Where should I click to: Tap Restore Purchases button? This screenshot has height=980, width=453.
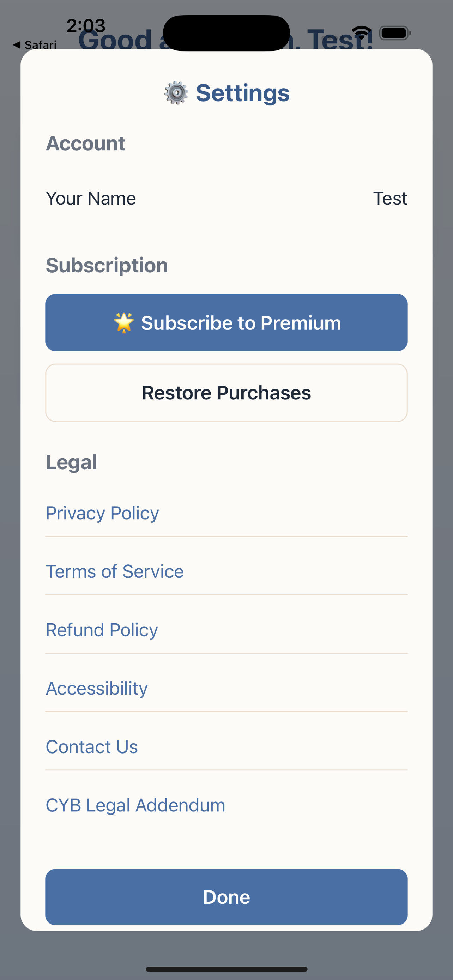226,393
